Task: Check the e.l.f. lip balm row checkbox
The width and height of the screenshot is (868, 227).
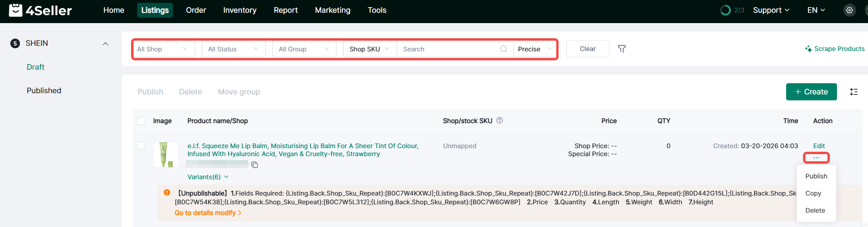Action: (x=141, y=146)
